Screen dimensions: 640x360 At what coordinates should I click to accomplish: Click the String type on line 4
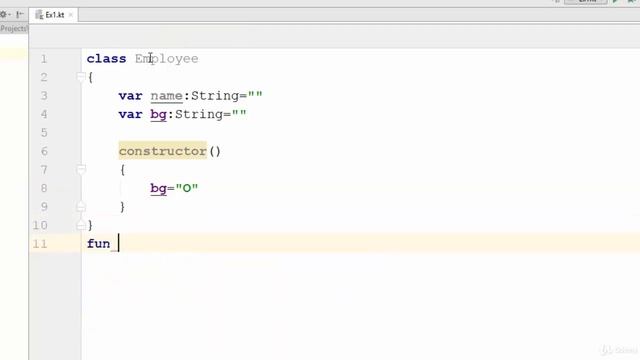click(x=199, y=115)
